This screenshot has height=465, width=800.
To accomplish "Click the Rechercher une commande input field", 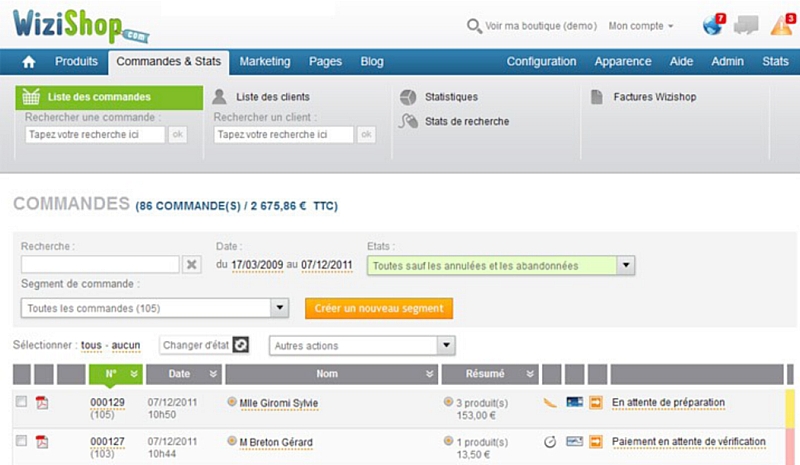I will click(95, 134).
